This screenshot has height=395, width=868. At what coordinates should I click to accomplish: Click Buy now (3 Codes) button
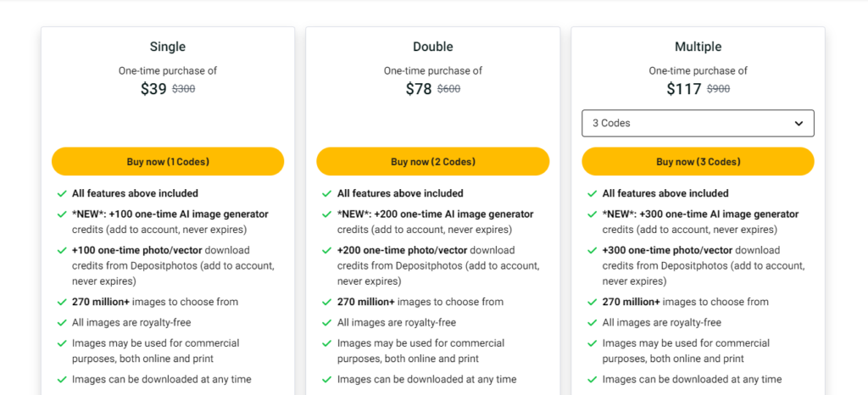click(x=698, y=161)
